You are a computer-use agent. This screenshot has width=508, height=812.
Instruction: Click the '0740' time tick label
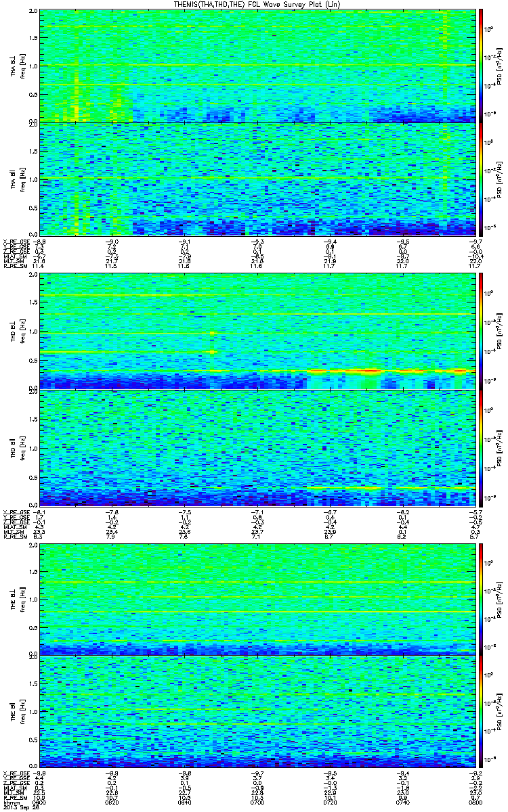pyautogui.click(x=402, y=801)
